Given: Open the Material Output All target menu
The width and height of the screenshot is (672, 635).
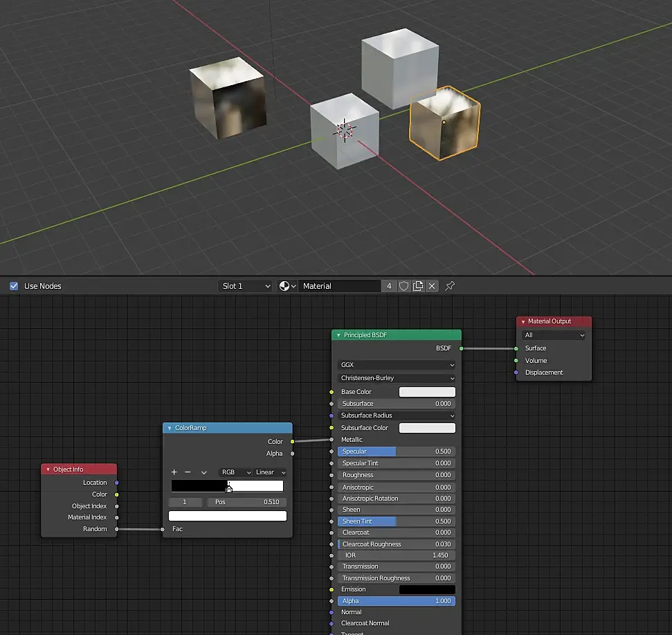Looking at the screenshot, I should point(554,335).
